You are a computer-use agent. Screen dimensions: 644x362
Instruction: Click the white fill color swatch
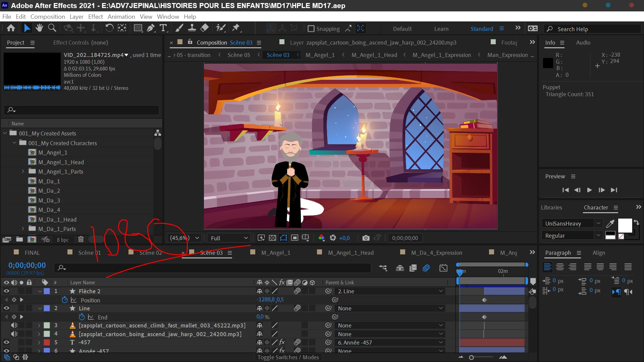click(x=625, y=226)
